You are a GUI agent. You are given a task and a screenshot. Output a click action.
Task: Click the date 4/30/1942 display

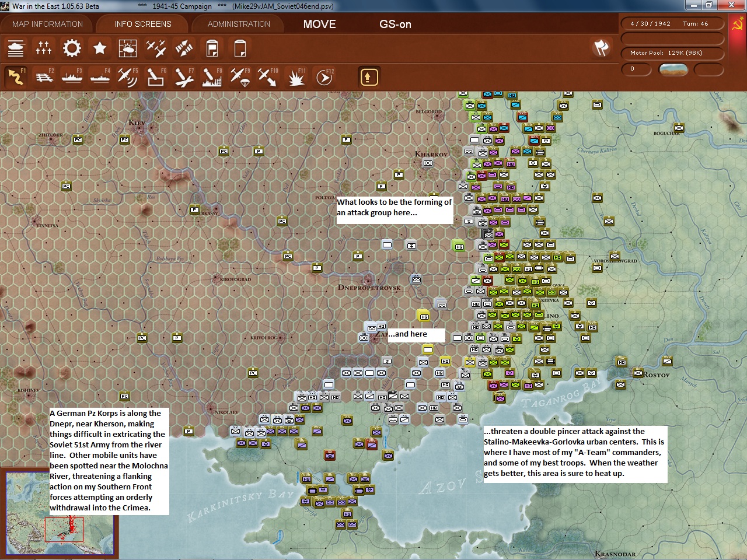tap(650, 24)
